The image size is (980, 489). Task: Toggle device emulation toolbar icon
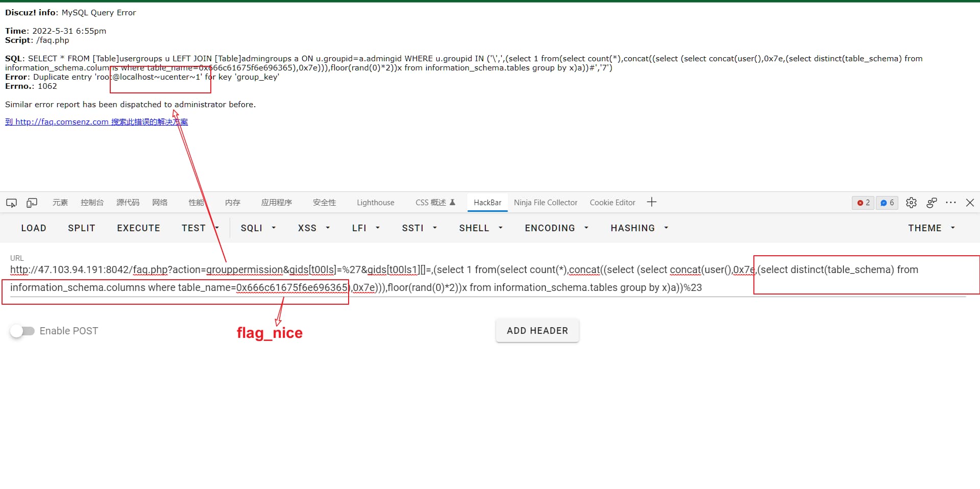click(32, 203)
